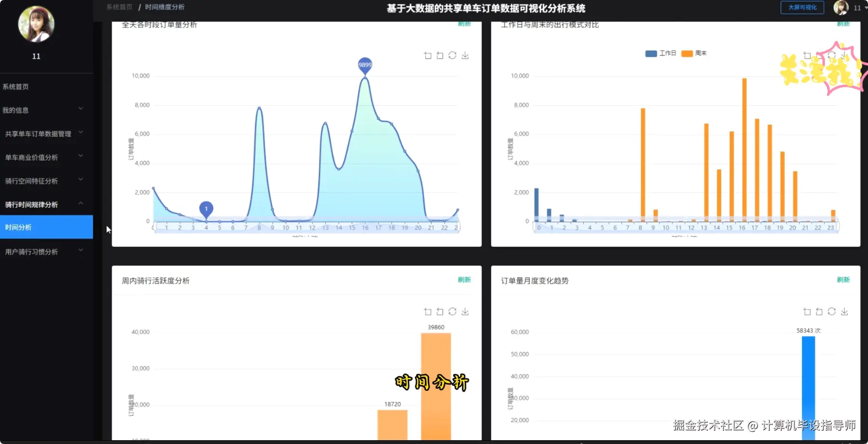Image resolution: width=868 pixels, height=444 pixels.
Task: Toggle the 工作日 legend series
Action: click(661, 54)
